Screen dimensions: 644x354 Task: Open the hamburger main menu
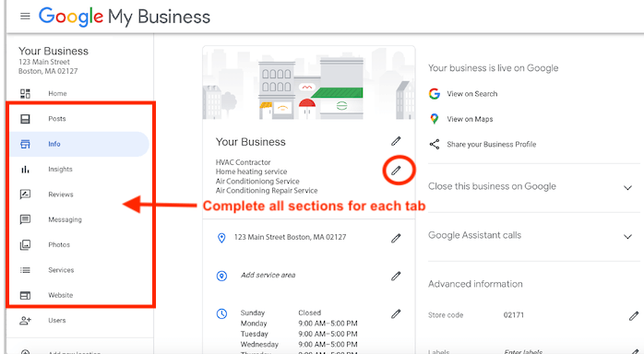(25, 16)
